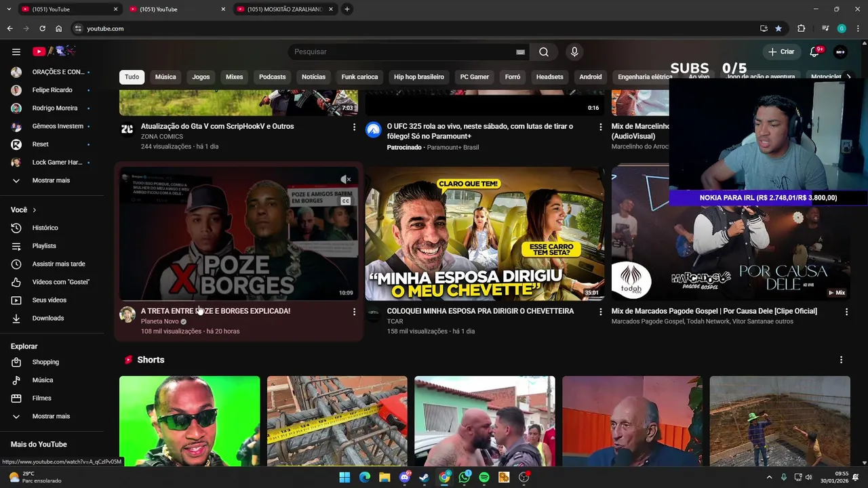Open Shopping under Explorar
Viewport: 868px width, 488px height.
[52, 362]
